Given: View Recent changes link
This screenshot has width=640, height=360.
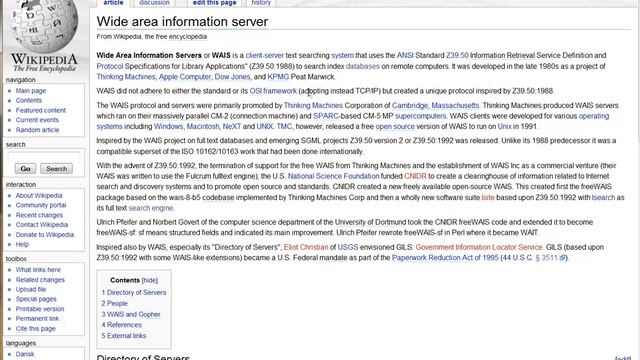Looking at the screenshot, I should click(x=39, y=215).
